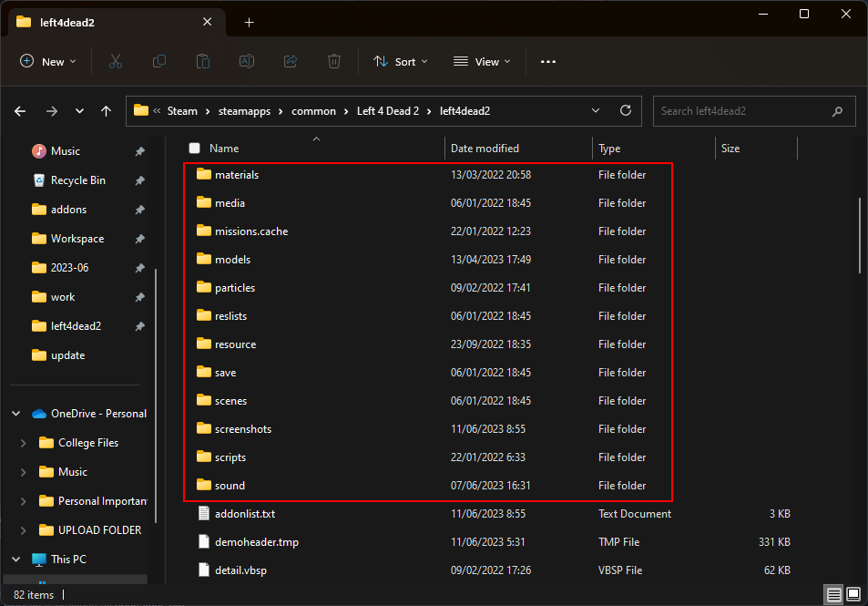
Task: Open the New item dropdown
Action: (x=47, y=61)
